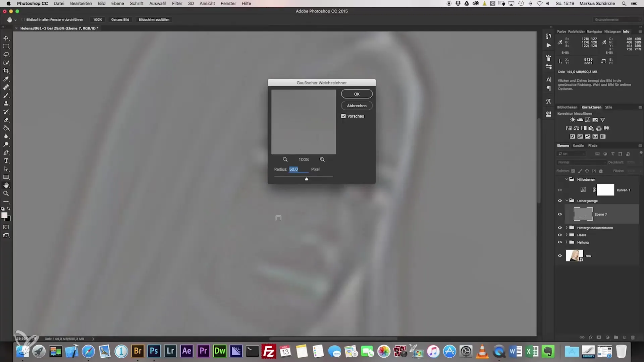This screenshot has width=644, height=362.
Task: Click the Bildschirm ausfüllen button
Action: coord(154,19)
